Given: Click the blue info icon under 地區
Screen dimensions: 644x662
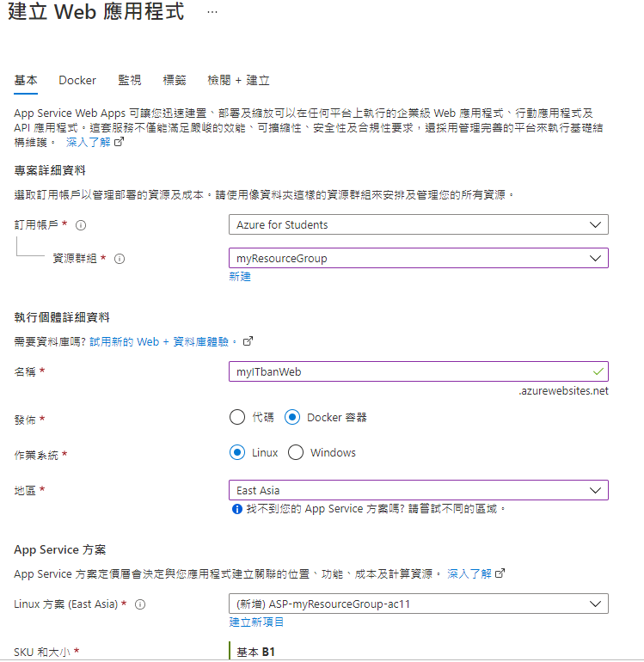Looking at the screenshot, I should [x=237, y=509].
